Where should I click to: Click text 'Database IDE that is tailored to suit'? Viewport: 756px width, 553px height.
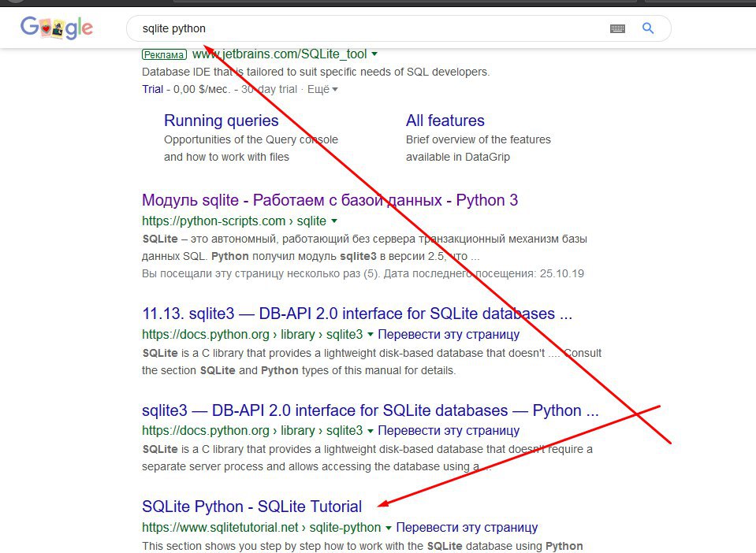pyautogui.click(x=230, y=72)
